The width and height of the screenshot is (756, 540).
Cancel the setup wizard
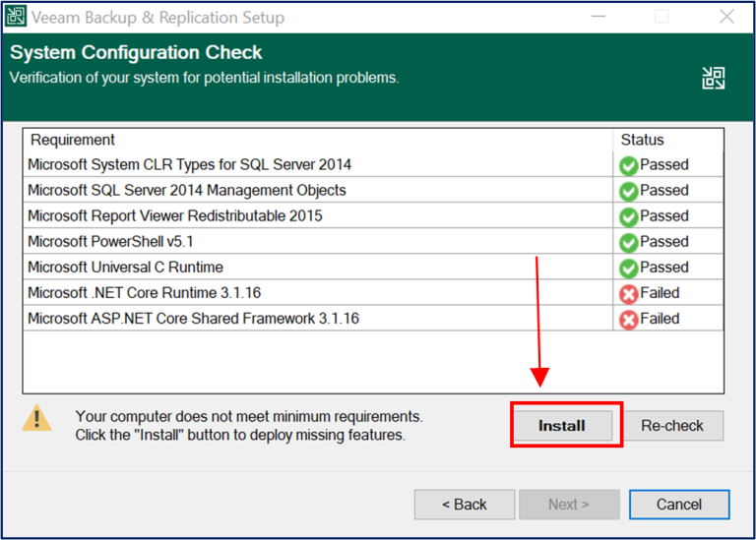(678, 505)
